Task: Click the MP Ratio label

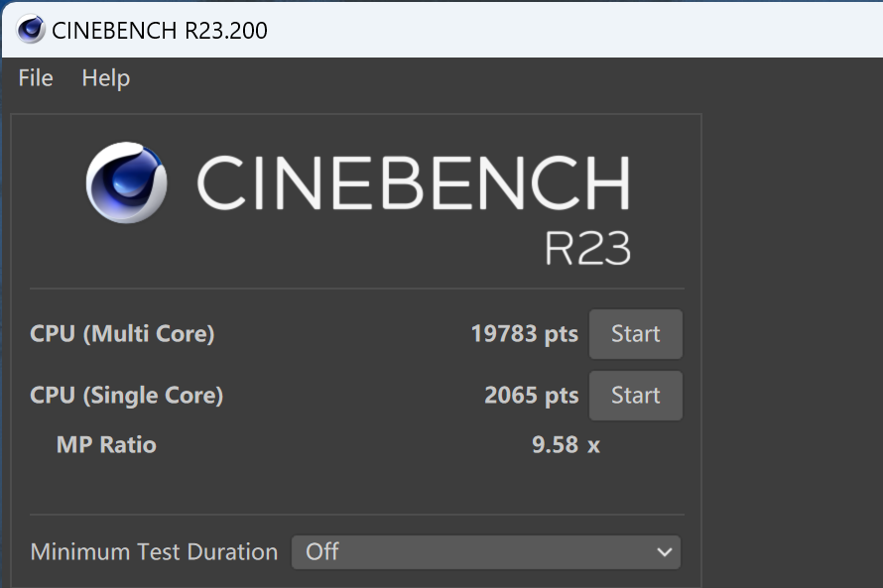Action: coord(106,444)
